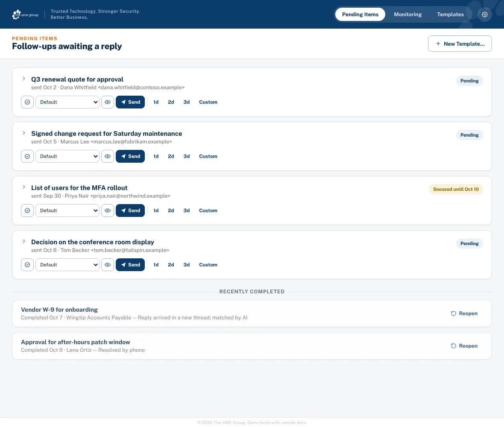
Task: Preview template for MFA rollout list
Action: (108, 211)
